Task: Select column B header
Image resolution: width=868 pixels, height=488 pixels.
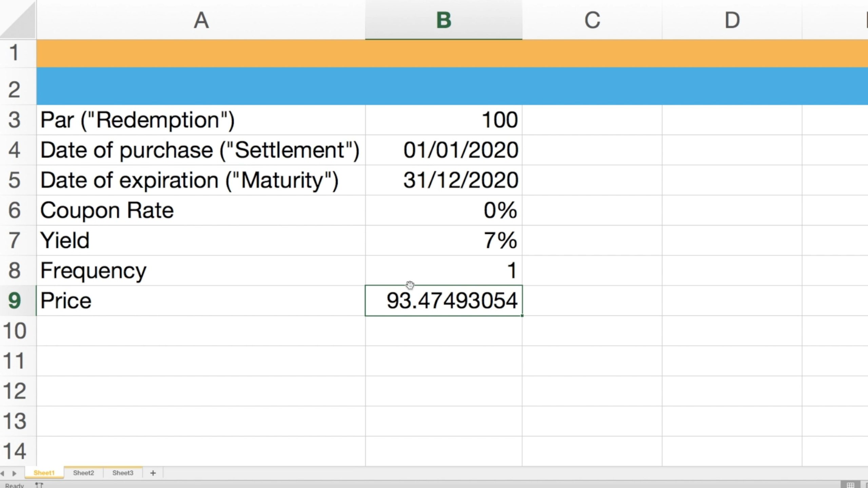Action: [x=443, y=20]
